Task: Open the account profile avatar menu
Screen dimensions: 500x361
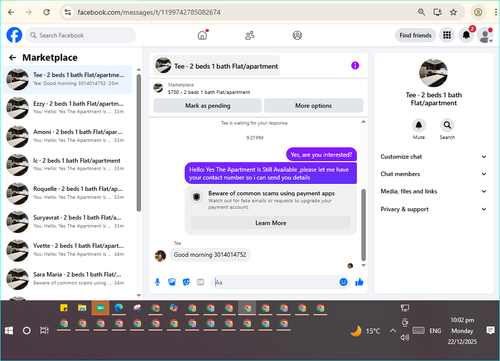Action: click(x=485, y=35)
